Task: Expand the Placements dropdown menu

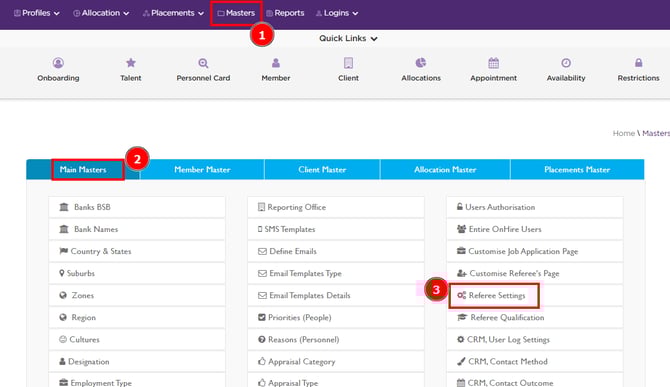Action: (173, 13)
